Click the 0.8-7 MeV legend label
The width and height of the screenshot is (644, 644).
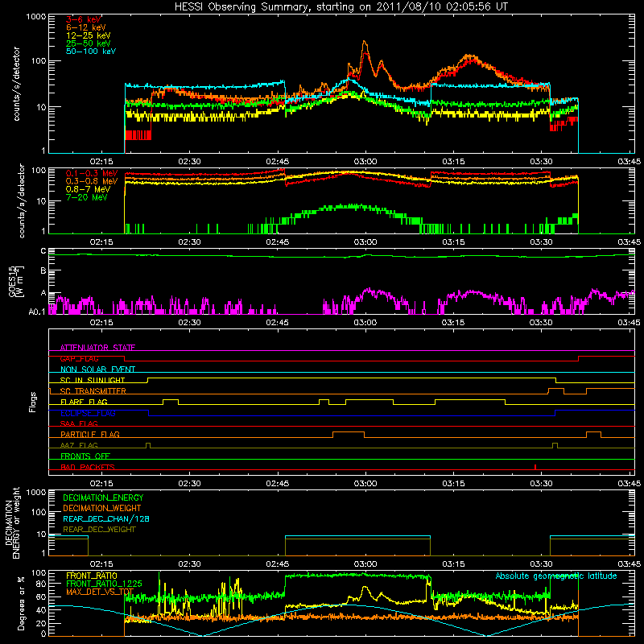89,189
